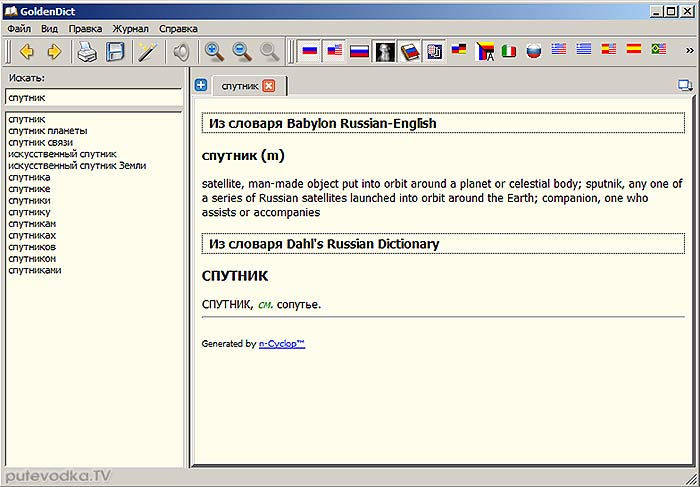Click the Dahl's Russian Dictionary header
This screenshot has height=487, width=700.
click(x=443, y=244)
